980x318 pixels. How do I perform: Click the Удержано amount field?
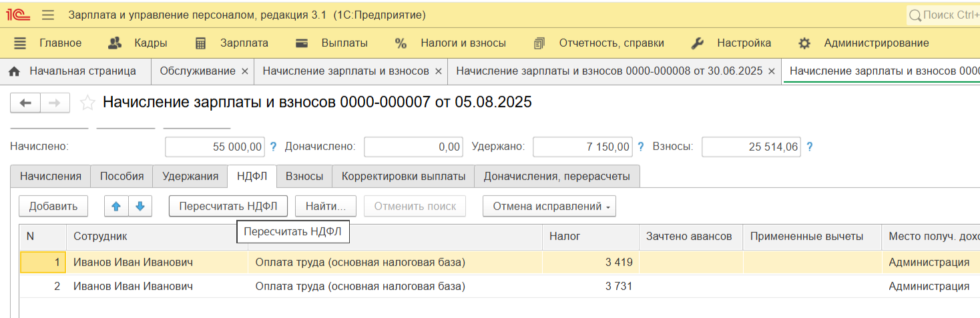[583, 147]
